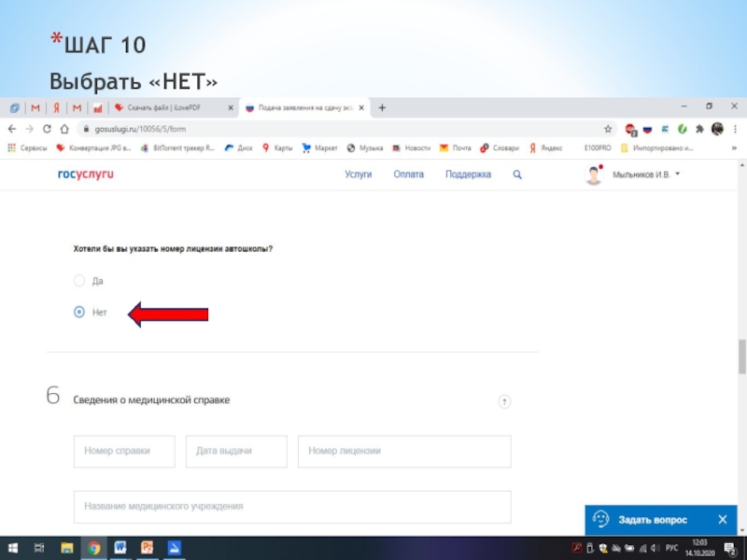
Task: Click the 'Поддержка' link in header
Action: point(468,175)
